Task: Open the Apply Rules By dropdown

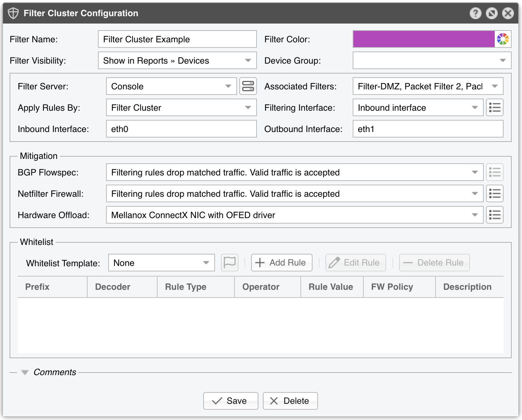Action: point(181,107)
